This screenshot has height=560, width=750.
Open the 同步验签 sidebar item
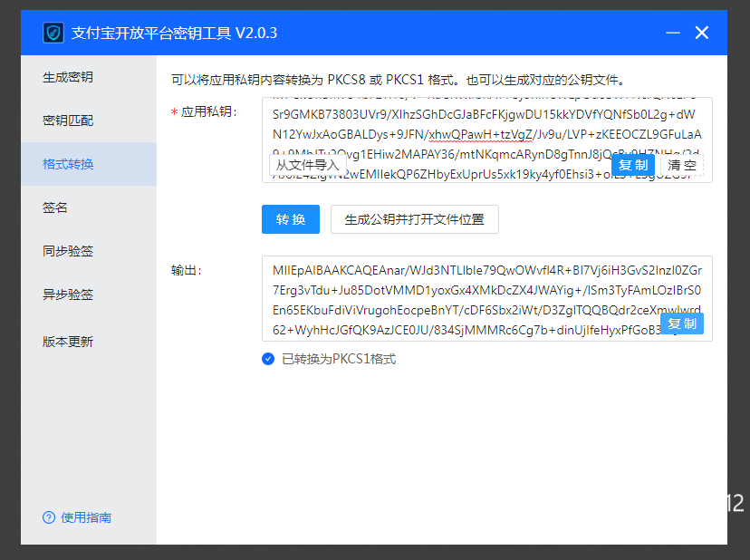[x=68, y=251]
